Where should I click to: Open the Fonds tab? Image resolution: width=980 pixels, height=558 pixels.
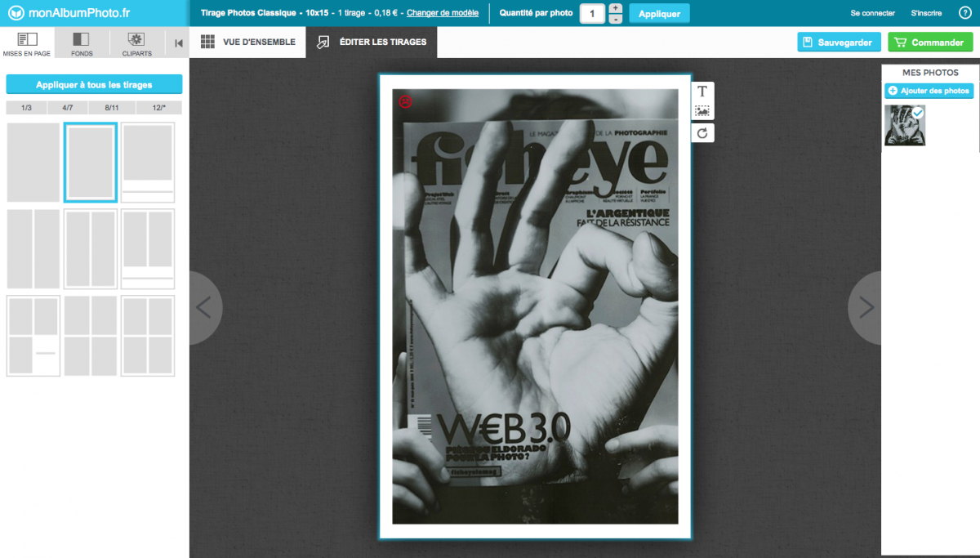82,43
